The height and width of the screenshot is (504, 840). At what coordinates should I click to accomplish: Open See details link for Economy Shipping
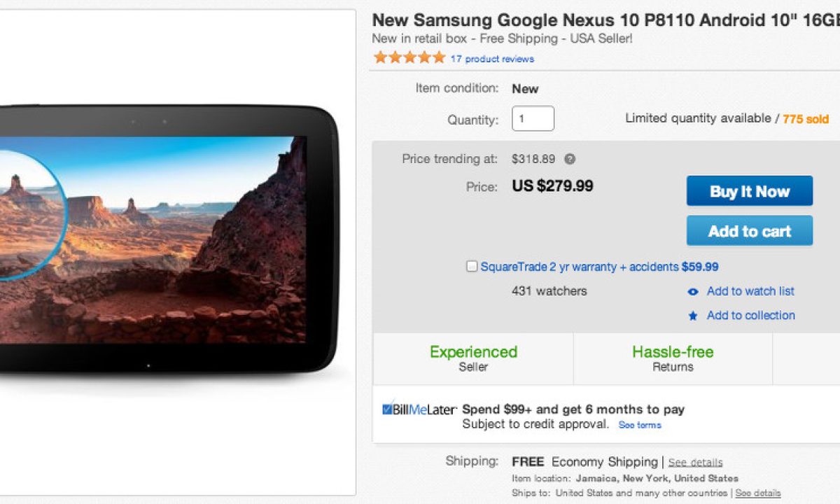pos(695,463)
